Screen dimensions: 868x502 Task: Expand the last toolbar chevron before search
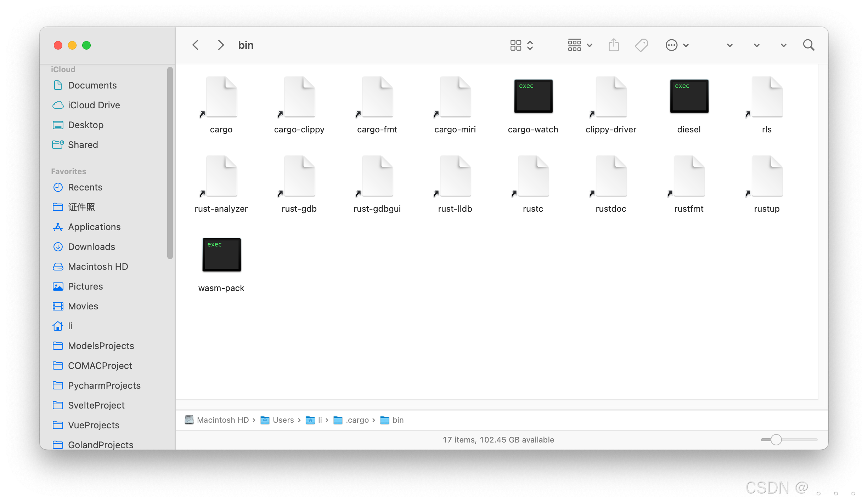[783, 45]
